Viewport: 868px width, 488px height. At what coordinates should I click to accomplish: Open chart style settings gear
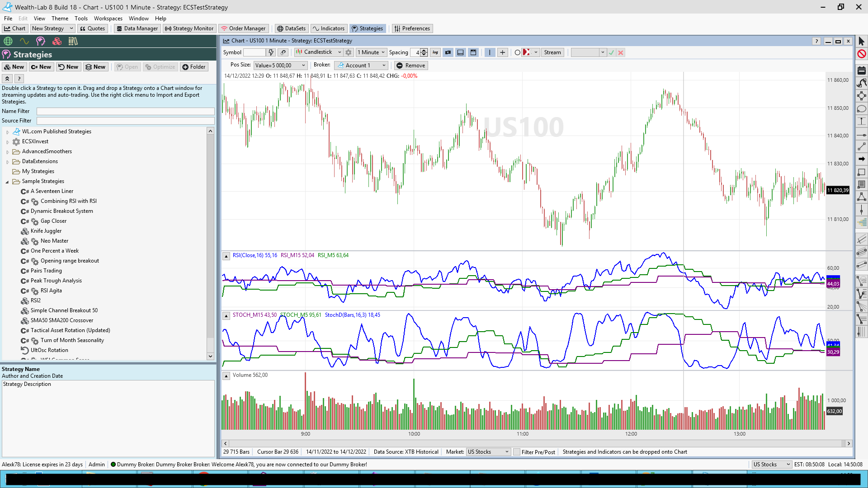349,52
